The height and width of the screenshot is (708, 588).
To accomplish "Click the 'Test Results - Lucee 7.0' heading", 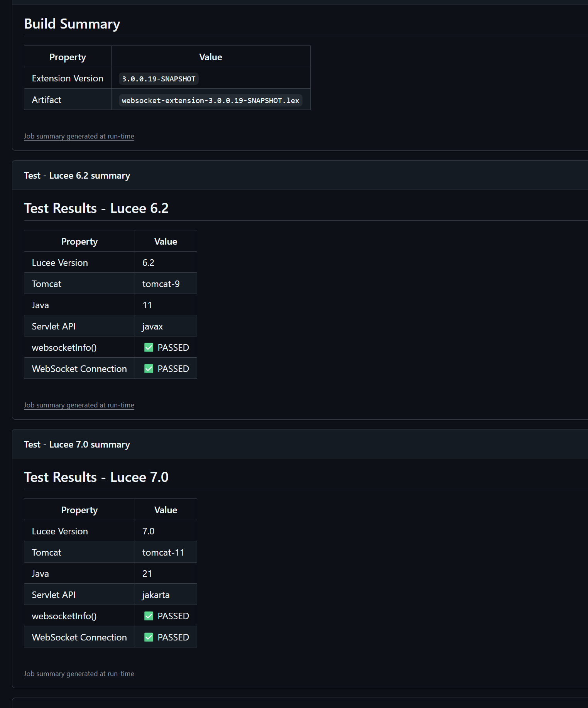I will 96,477.
